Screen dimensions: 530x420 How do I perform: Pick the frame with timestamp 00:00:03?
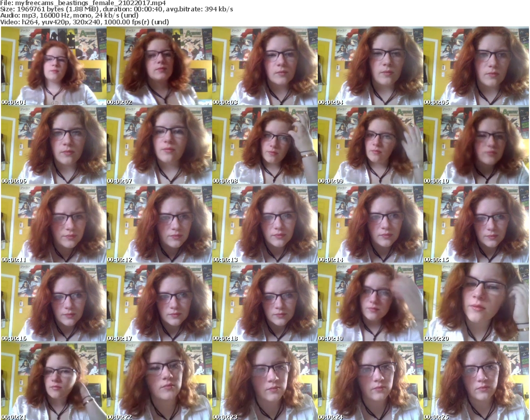265,66
